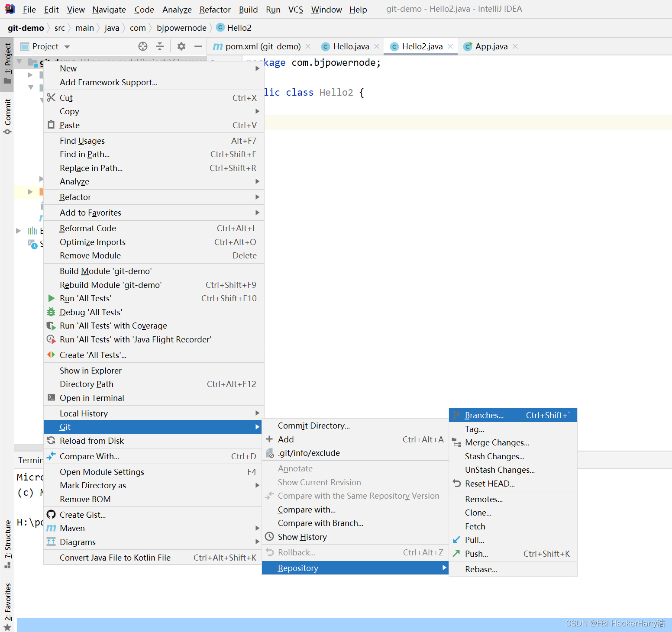This screenshot has width=672, height=632.
Task: Open the Structure tool window sidebar tab
Action: (7, 544)
